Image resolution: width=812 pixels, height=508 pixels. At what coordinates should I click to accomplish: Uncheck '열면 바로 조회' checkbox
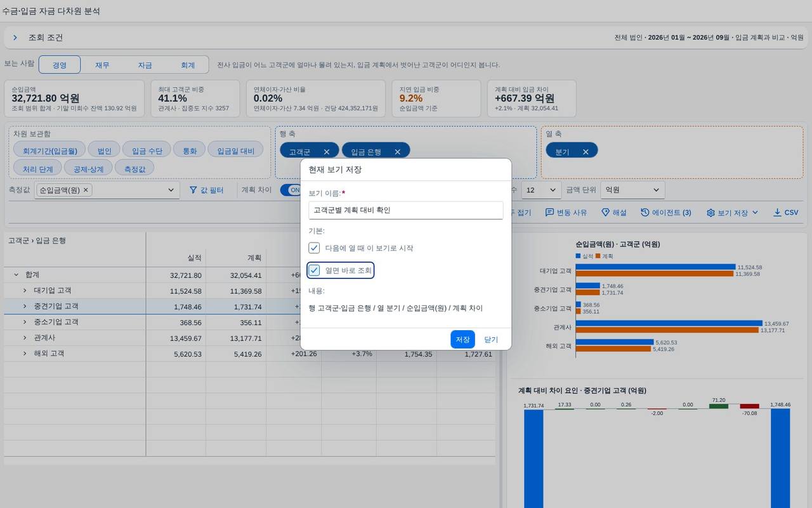tap(314, 271)
